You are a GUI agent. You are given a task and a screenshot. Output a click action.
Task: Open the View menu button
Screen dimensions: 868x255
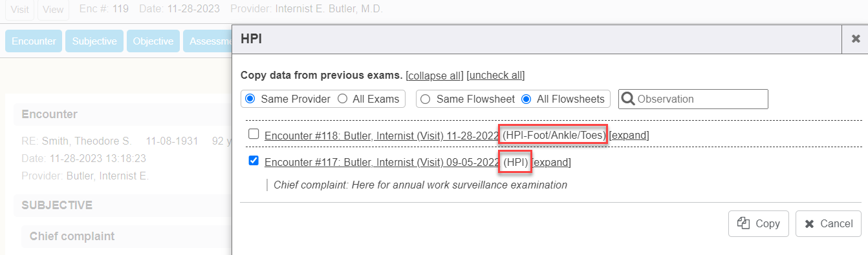(54, 9)
